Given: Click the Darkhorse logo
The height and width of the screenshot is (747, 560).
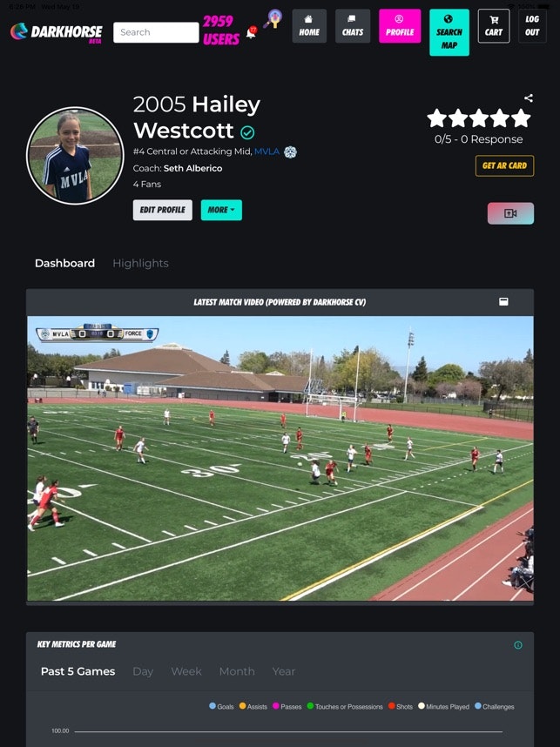Looking at the screenshot, I should point(57,32).
